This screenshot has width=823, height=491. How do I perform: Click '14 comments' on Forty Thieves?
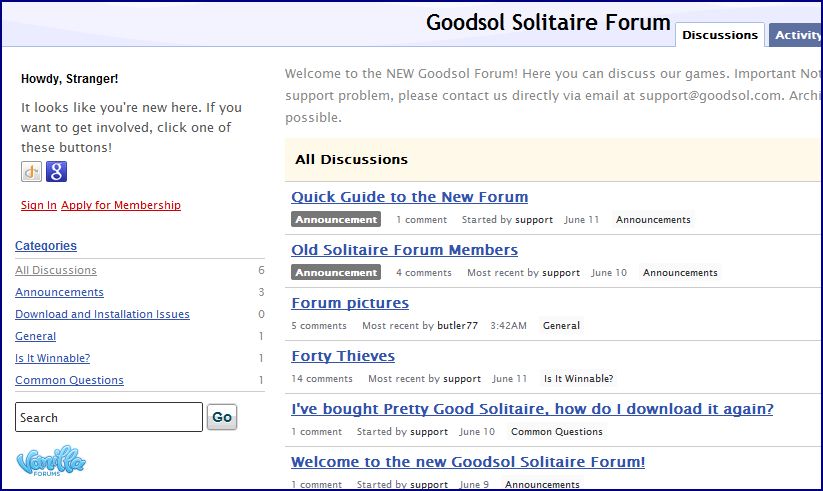tap(322, 379)
